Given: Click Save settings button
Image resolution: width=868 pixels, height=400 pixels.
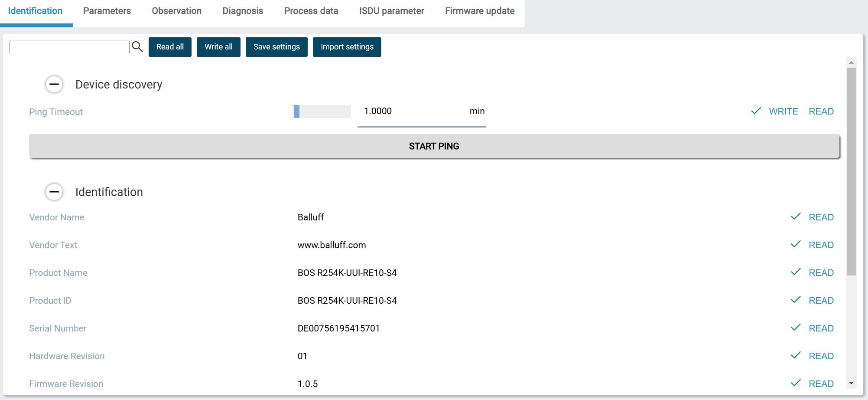Looking at the screenshot, I should [x=276, y=47].
